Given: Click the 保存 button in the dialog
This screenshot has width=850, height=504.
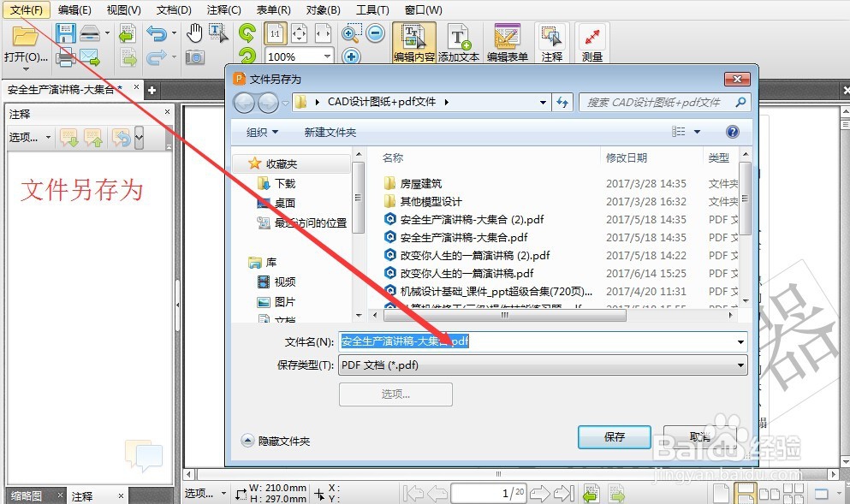Looking at the screenshot, I should click(x=614, y=437).
